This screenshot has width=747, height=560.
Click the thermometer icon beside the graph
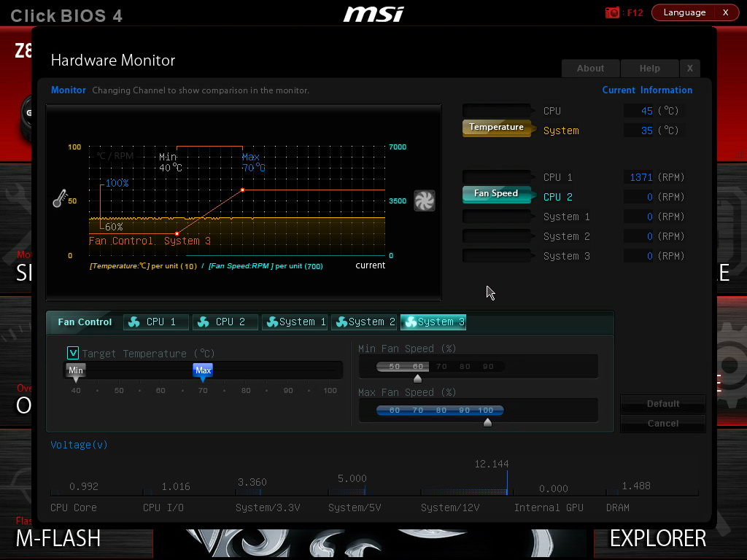60,198
